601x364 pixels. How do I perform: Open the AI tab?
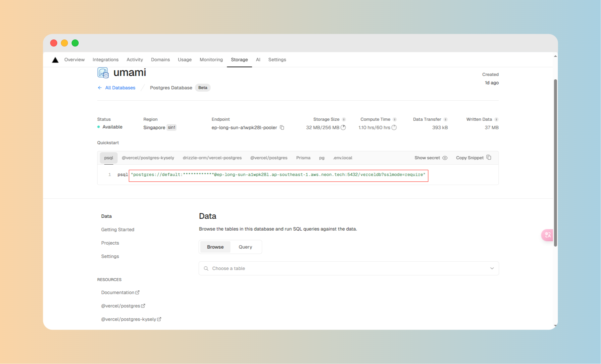coord(258,60)
